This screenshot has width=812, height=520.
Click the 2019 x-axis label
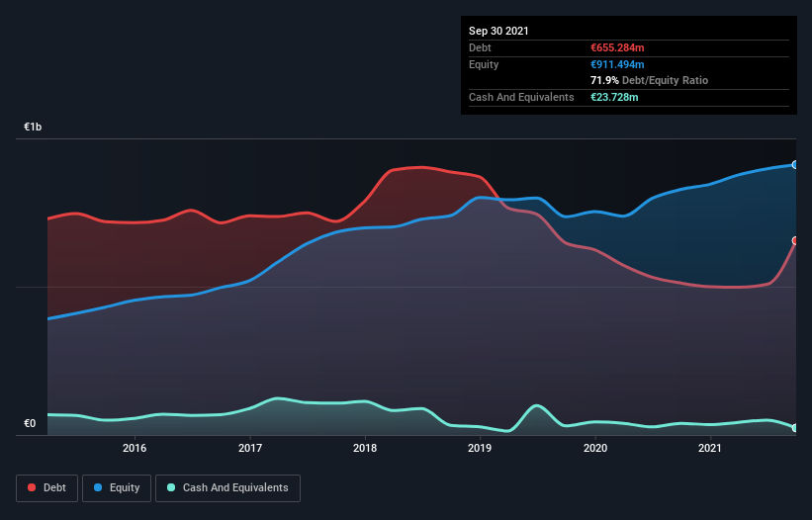click(x=480, y=448)
